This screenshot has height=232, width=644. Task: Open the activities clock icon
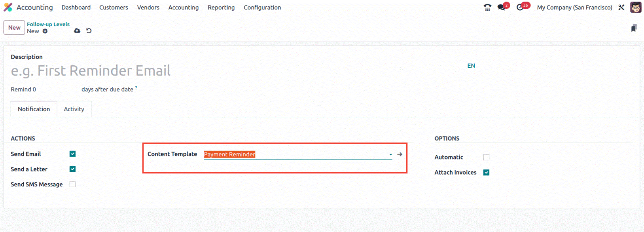(x=520, y=8)
